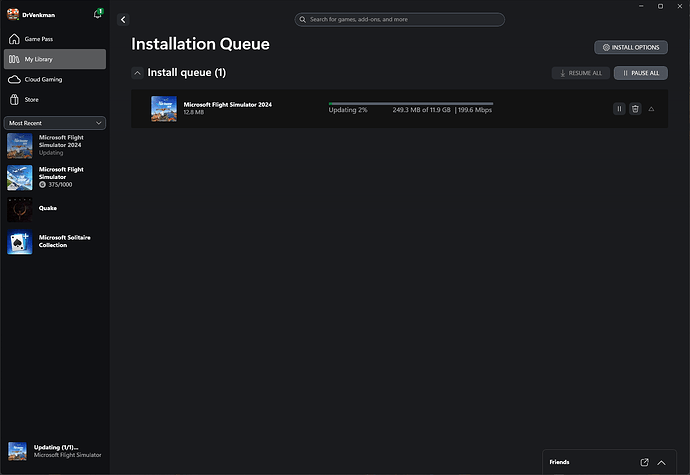690x475 pixels.
Task: Click the Quake game thumbnail
Action: point(20,210)
